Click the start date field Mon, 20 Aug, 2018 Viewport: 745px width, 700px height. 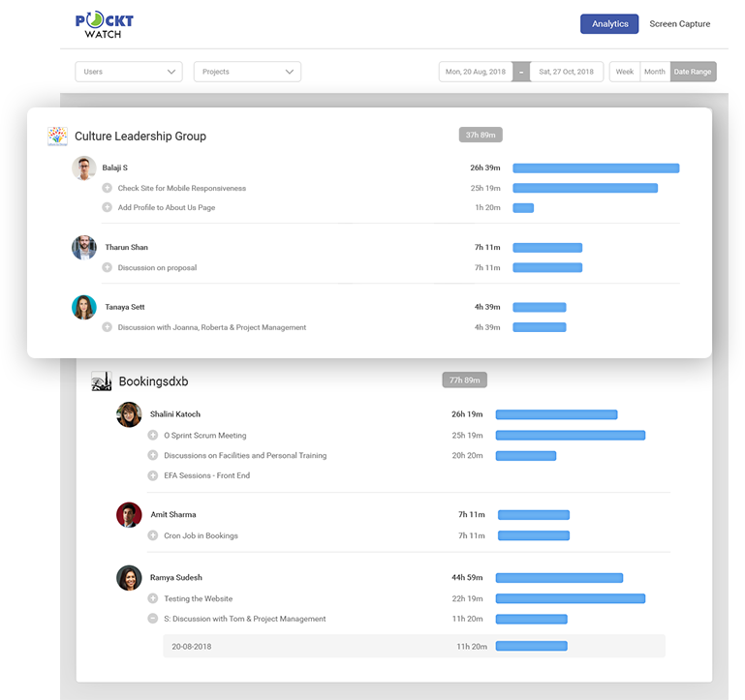[x=476, y=72]
